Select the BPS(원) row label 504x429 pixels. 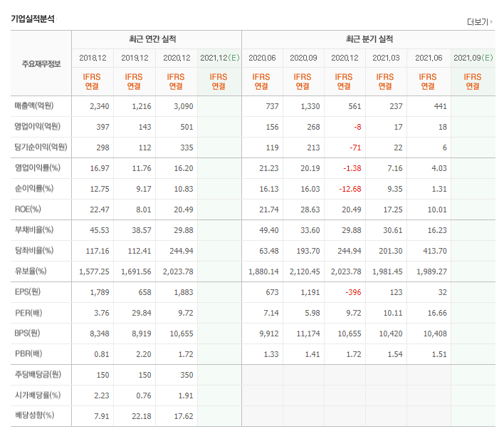tap(27, 333)
